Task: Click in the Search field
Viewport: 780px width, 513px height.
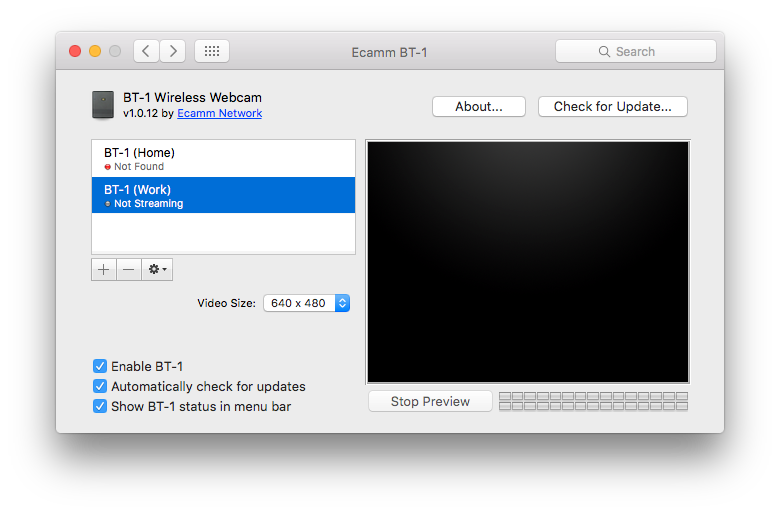Action: 636,51
